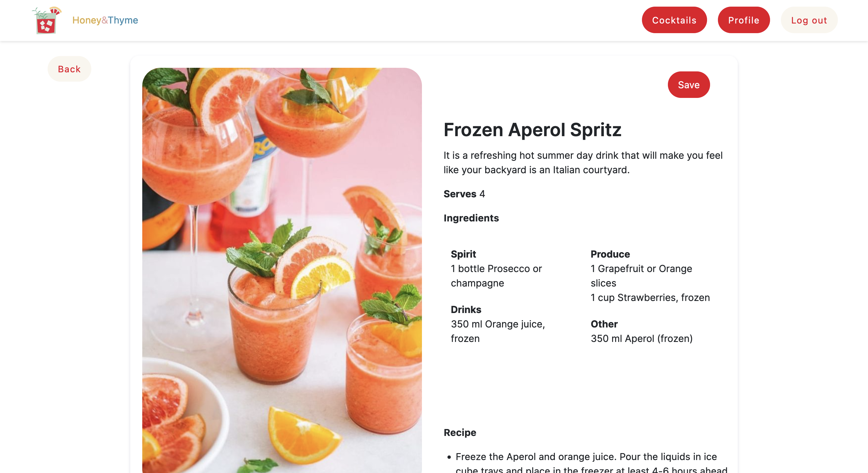Screen dimensions: 868x473
Task: Go to the Cocktails page
Action: (674, 20)
